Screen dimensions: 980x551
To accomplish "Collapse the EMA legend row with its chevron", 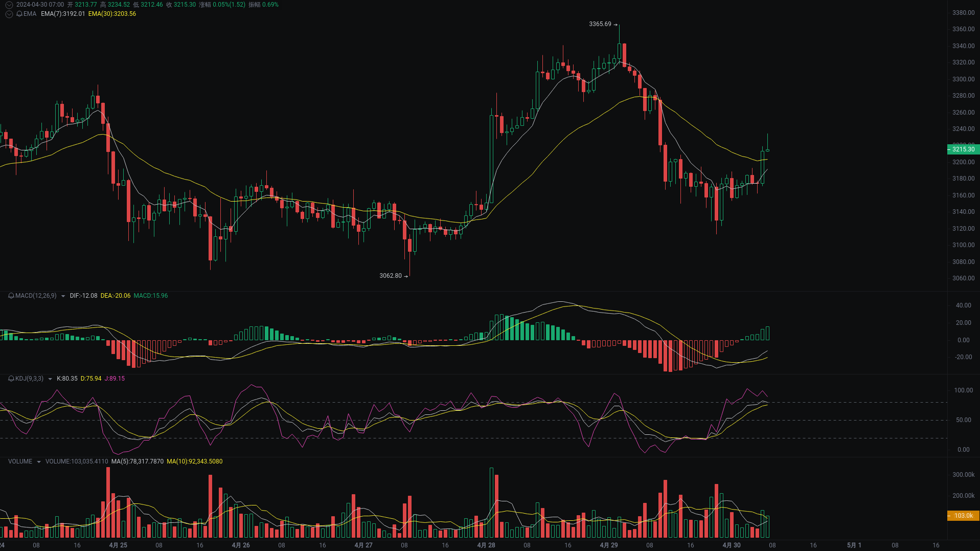I will coord(9,14).
